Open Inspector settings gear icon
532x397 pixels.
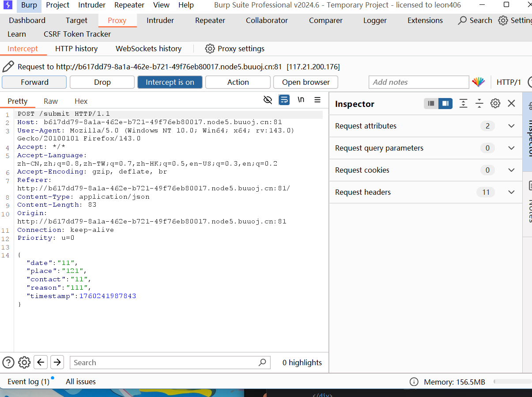click(495, 103)
